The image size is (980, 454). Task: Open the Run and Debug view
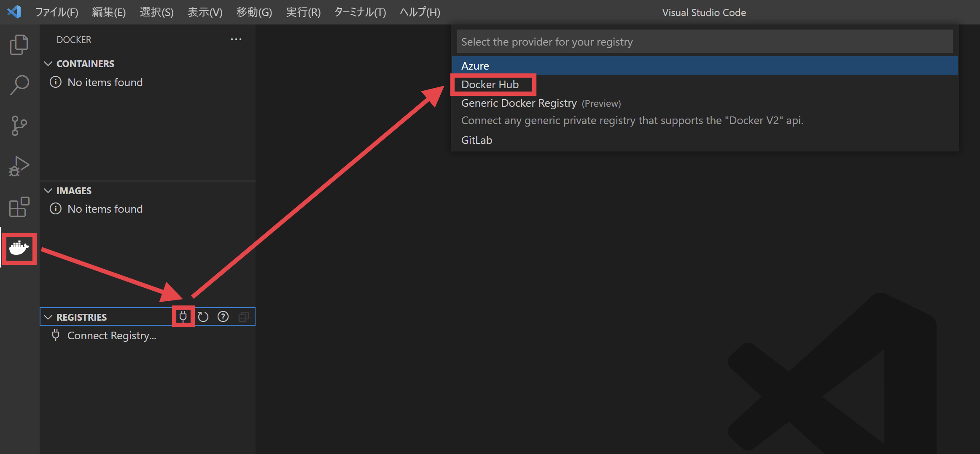click(x=19, y=166)
